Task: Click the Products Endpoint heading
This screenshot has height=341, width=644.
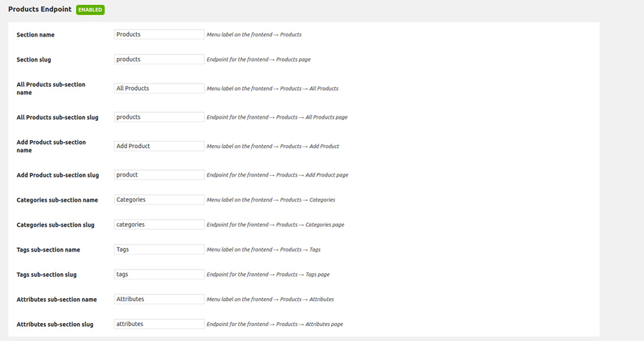Action: [39, 10]
